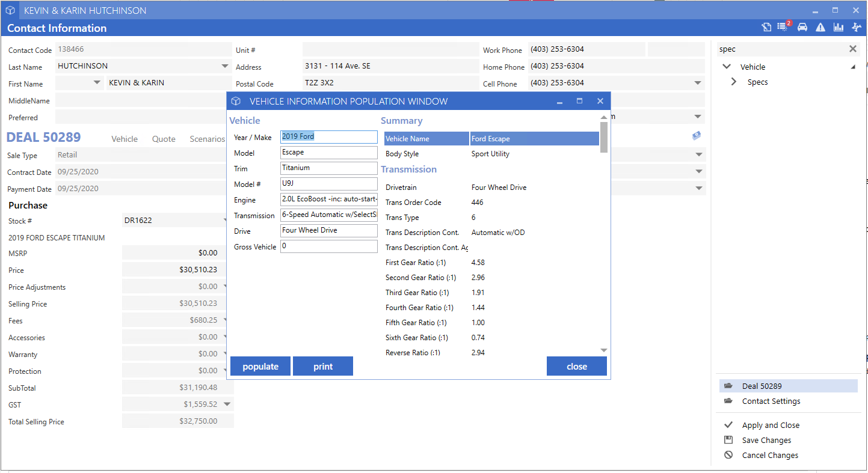
Task: Click the airplane-shaped icon in header
Action: [x=857, y=27]
